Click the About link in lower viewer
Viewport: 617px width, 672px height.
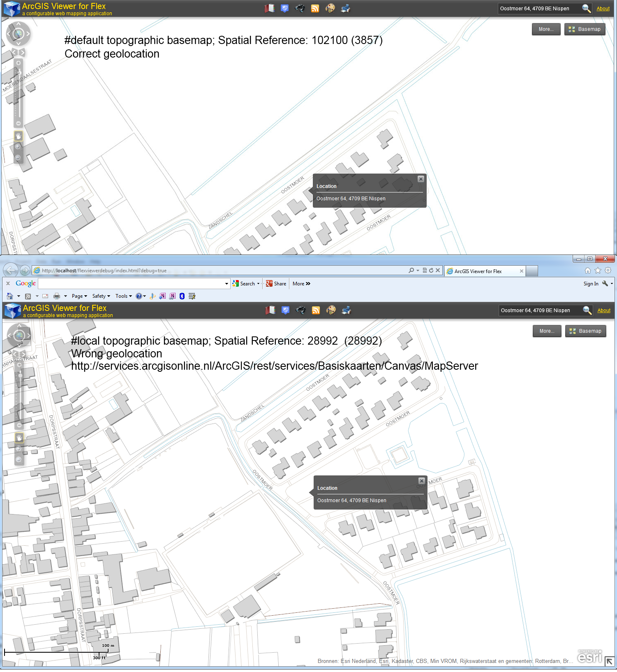604,311
